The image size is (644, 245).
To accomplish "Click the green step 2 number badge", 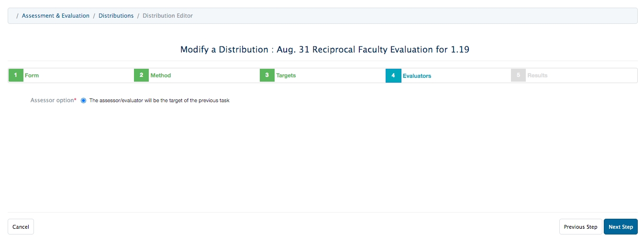I will click(141, 75).
